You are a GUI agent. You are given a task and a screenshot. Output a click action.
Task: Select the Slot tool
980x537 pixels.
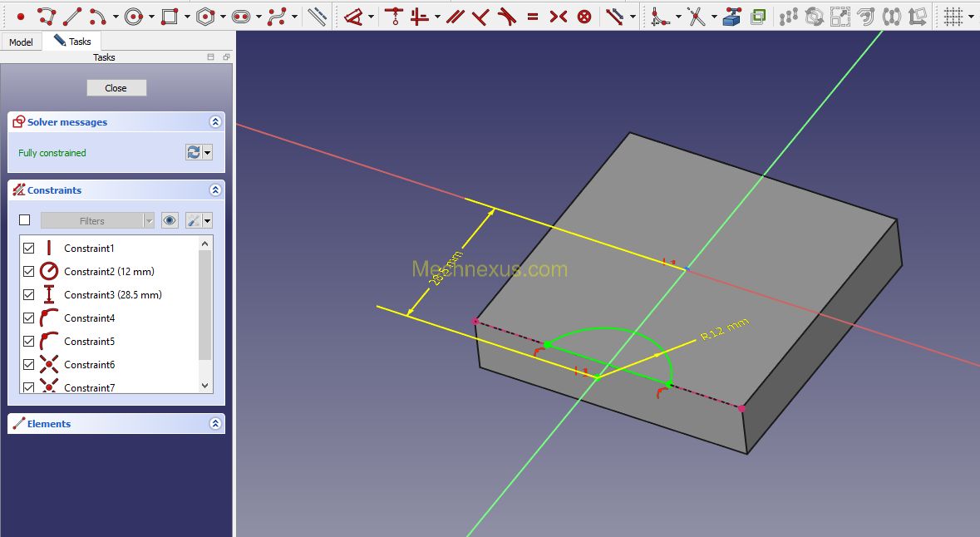(240, 17)
